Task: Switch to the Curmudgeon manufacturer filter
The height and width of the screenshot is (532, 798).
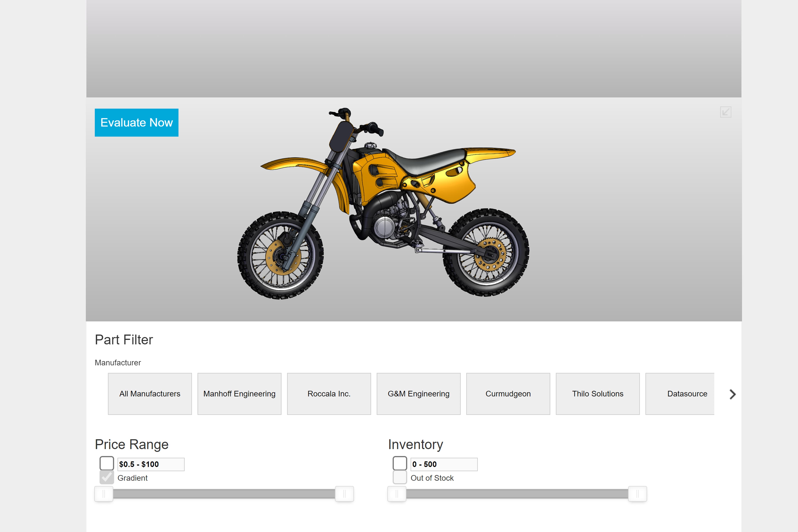Action: tap(508, 394)
